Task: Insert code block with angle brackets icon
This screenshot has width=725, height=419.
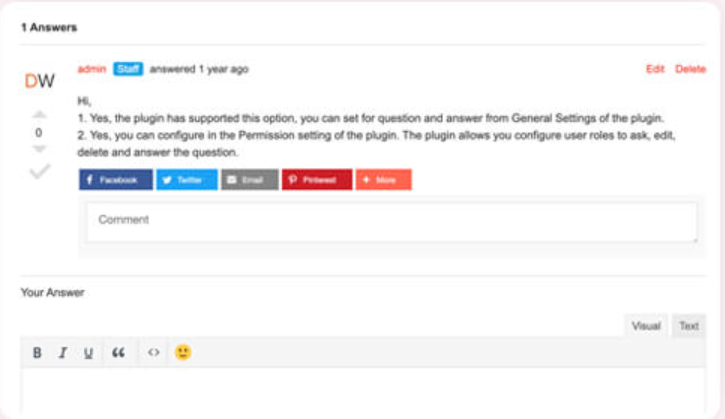Action: point(154,352)
